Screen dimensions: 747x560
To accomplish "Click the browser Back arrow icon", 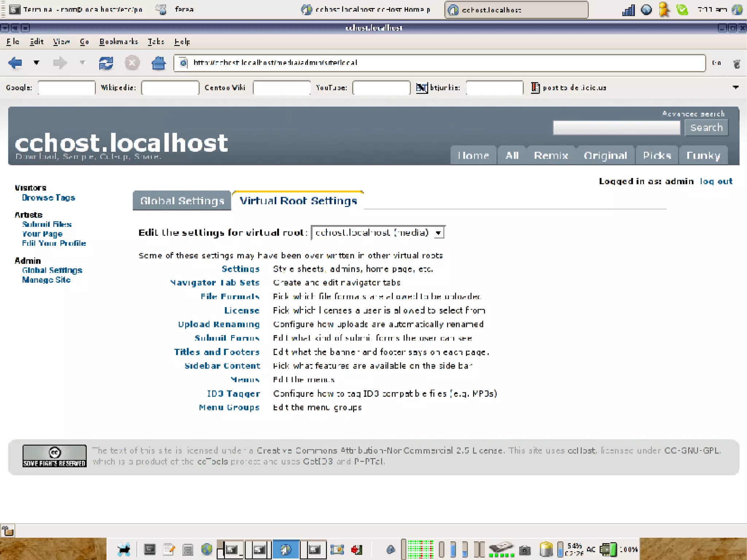I will (15, 63).
